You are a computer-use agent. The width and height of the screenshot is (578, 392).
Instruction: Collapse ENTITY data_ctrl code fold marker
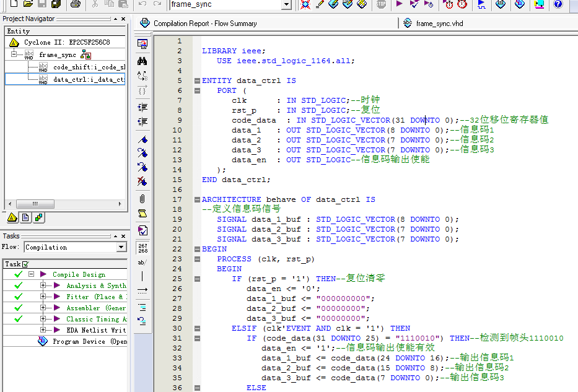click(x=197, y=81)
